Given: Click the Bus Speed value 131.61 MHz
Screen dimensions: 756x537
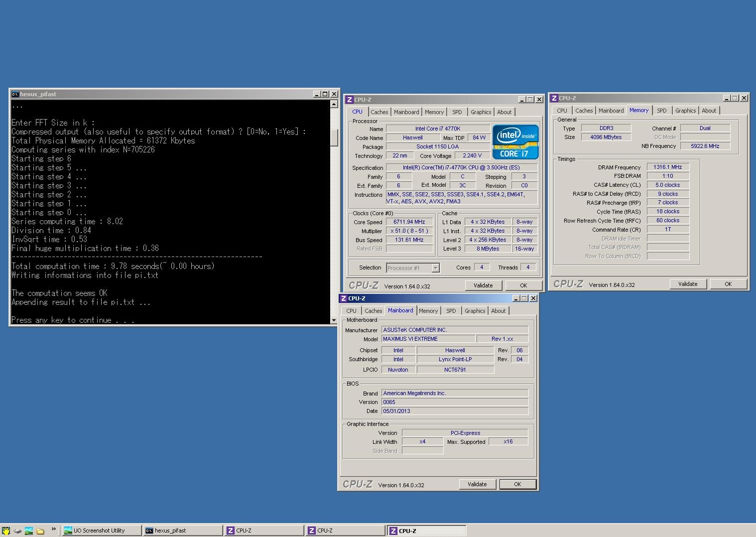Looking at the screenshot, I should [409, 240].
